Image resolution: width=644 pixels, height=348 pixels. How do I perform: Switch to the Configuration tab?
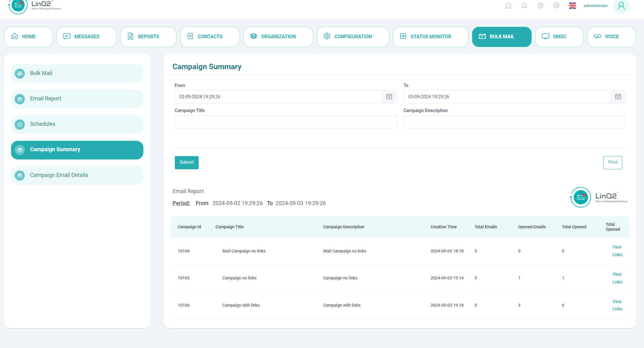point(352,37)
